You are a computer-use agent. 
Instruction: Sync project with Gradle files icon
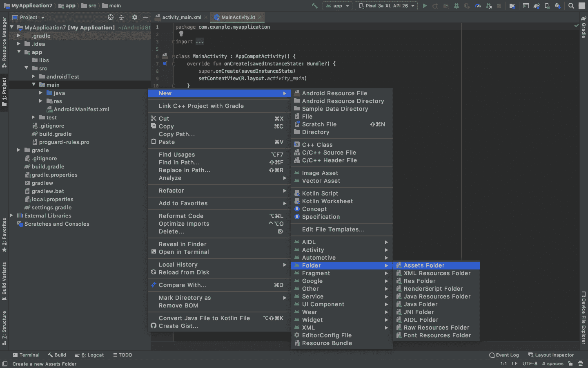click(x=537, y=6)
